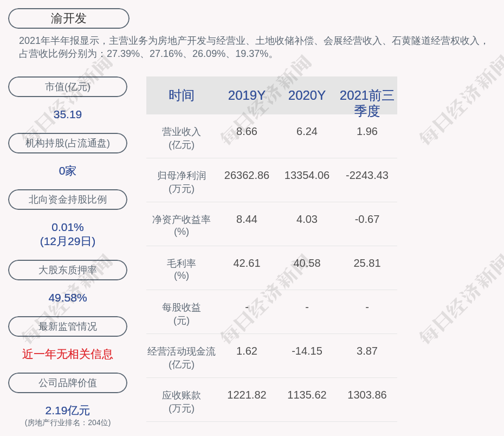Select the 2019Y column header
Viewport: 504px width, 436px height.
pyautogui.click(x=247, y=95)
